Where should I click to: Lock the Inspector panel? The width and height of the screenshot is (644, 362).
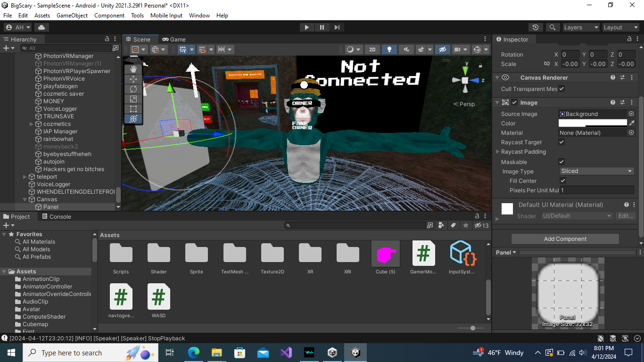pos(629,39)
